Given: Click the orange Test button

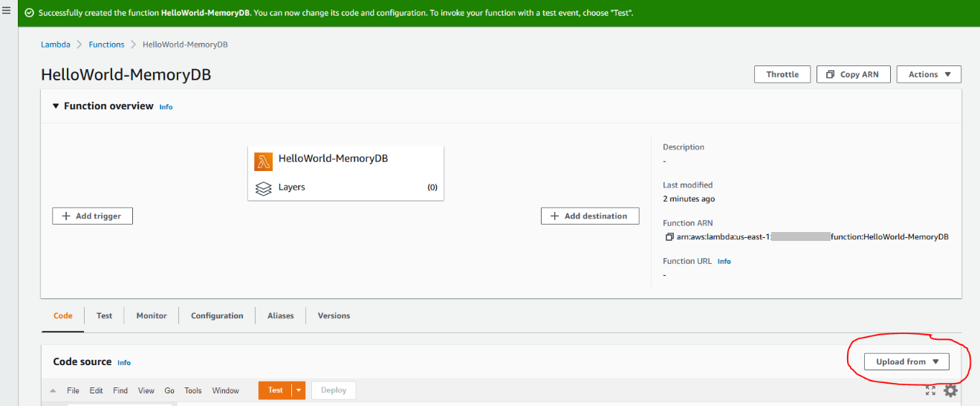Looking at the screenshot, I should (x=276, y=390).
